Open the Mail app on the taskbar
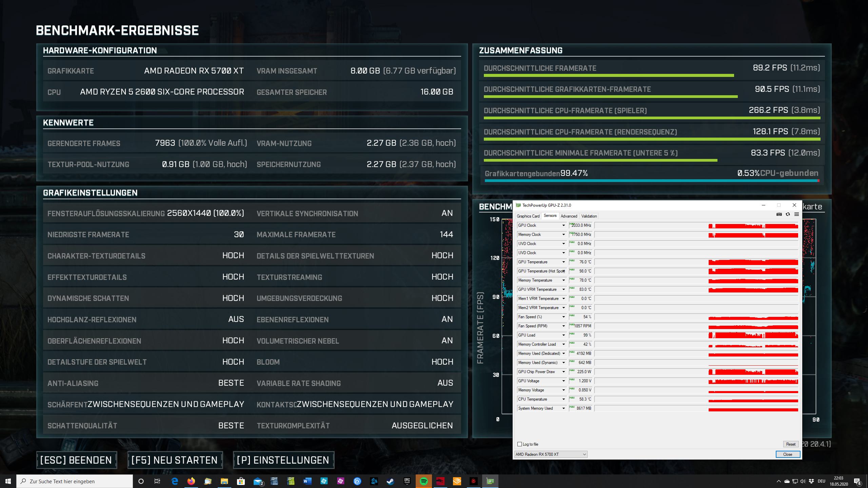The image size is (868, 488). 258,481
